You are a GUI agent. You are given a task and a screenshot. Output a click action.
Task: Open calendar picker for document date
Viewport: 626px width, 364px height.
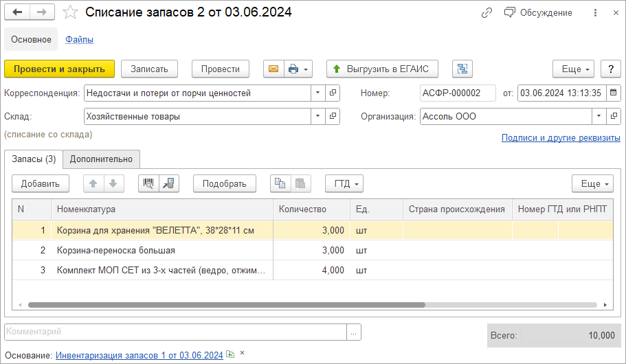coord(613,93)
